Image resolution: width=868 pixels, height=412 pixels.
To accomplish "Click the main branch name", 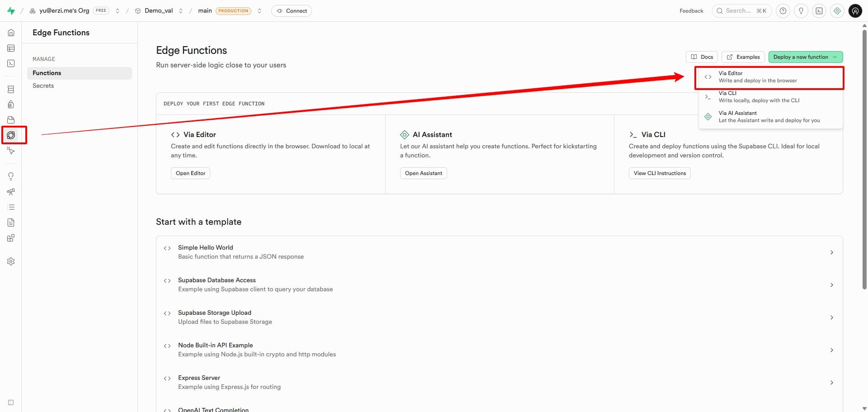I will [x=205, y=10].
